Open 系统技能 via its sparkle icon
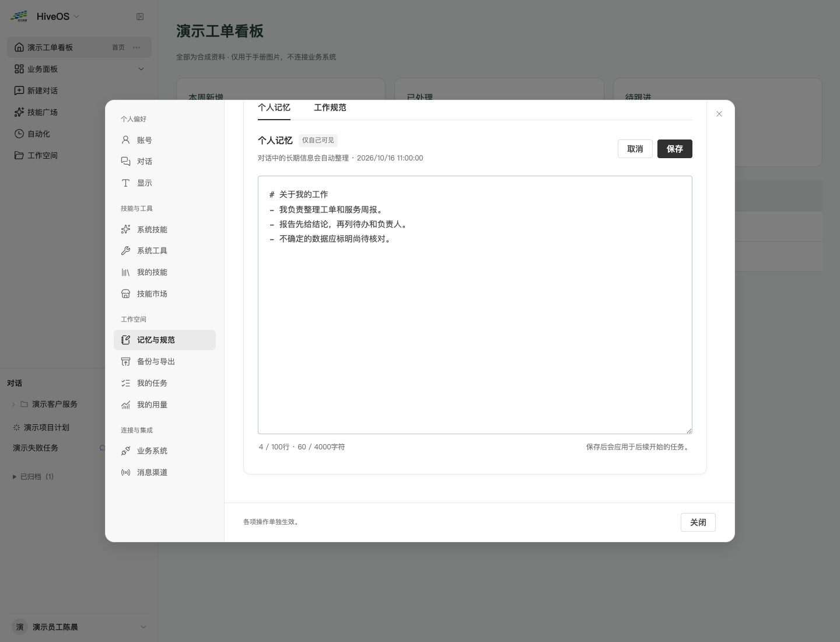The width and height of the screenshot is (840, 642). tap(125, 229)
